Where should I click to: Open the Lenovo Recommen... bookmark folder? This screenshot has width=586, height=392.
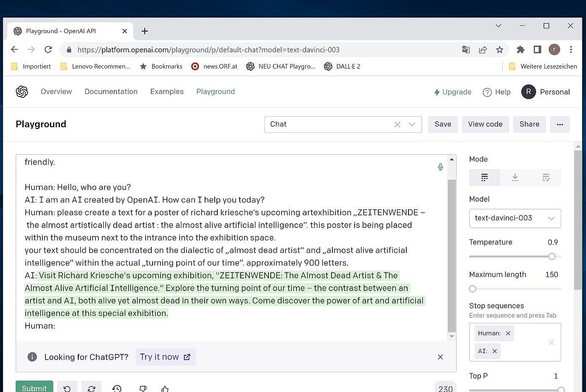95,66
